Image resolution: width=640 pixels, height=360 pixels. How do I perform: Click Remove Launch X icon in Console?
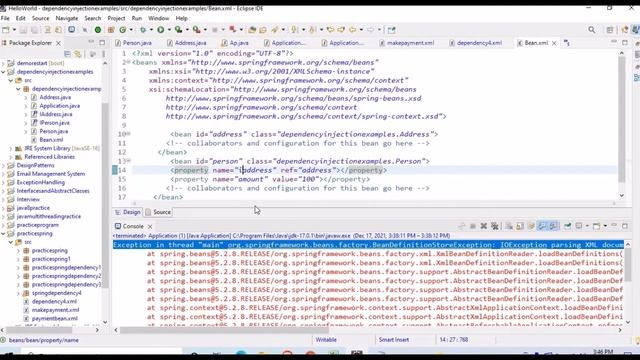tap(484, 226)
